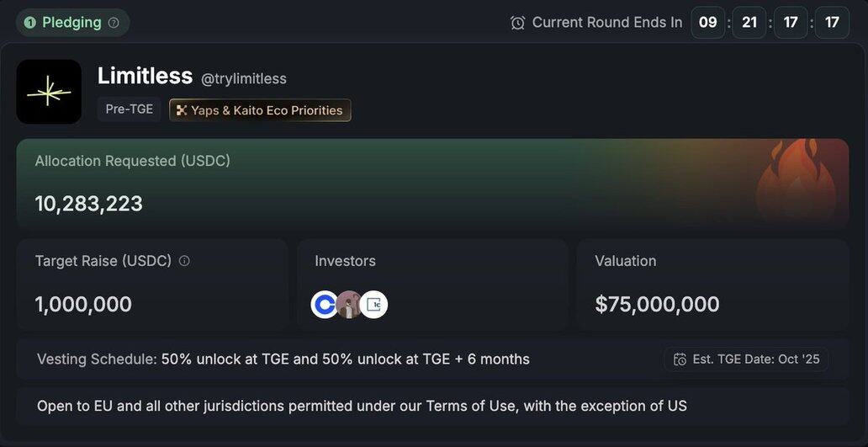Image resolution: width=868 pixels, height=447 pixels.
Task: Click the 1c investor logo
Action: [x=373, y=304]
